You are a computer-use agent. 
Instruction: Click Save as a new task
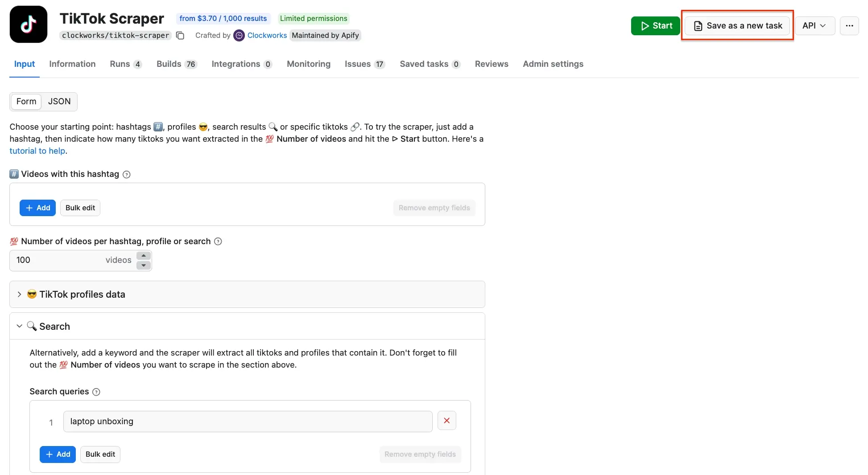point(737,26)
